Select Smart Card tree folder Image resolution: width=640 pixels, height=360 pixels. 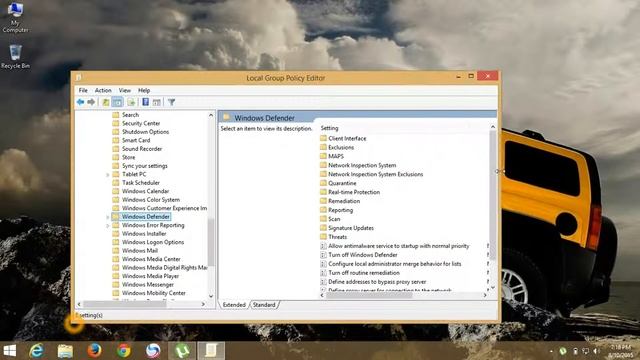tap(136, 140)
